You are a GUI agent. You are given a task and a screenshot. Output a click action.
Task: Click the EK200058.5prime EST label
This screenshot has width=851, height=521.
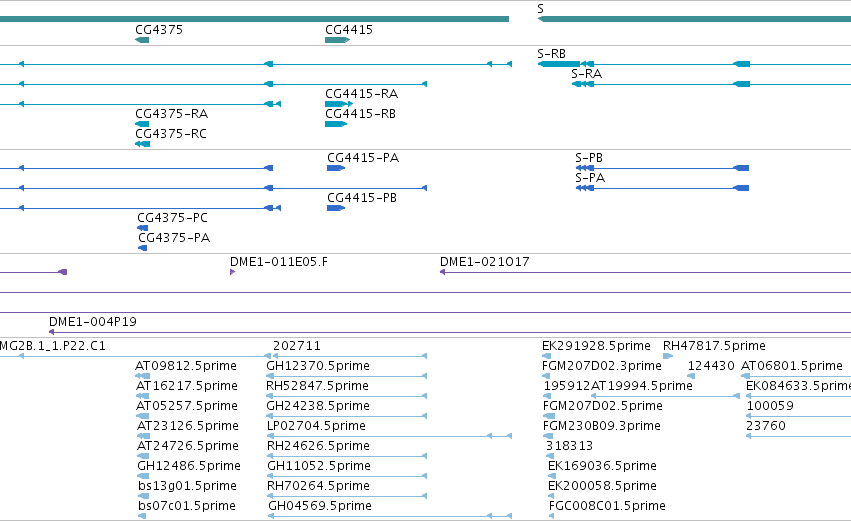(602, 487)
